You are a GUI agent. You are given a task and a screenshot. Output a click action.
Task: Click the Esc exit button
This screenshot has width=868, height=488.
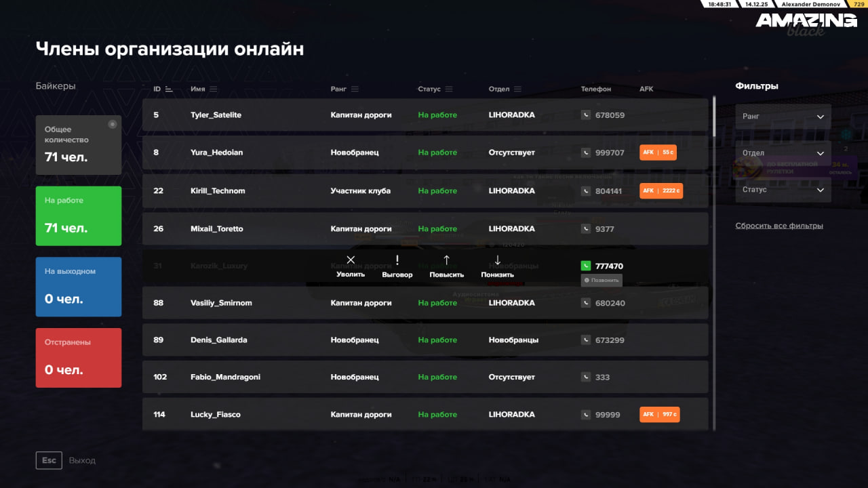pyautogui.click(x=49, y=460)
